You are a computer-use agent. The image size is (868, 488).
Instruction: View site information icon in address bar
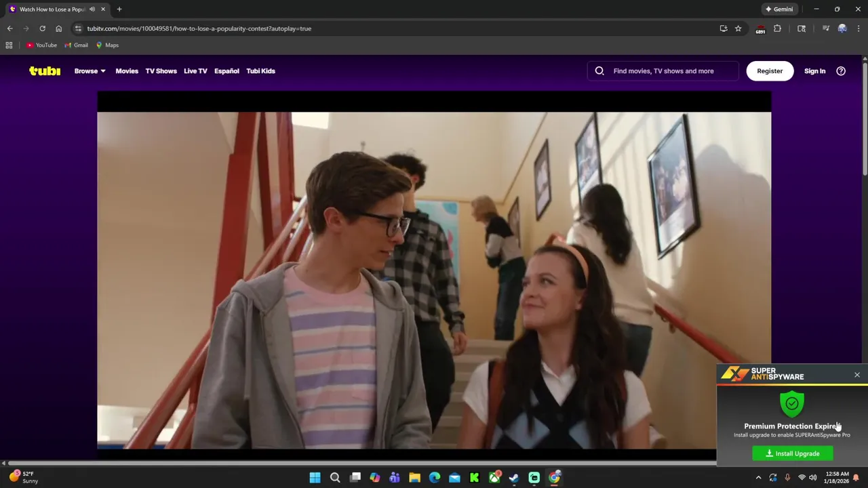(78, 28)
